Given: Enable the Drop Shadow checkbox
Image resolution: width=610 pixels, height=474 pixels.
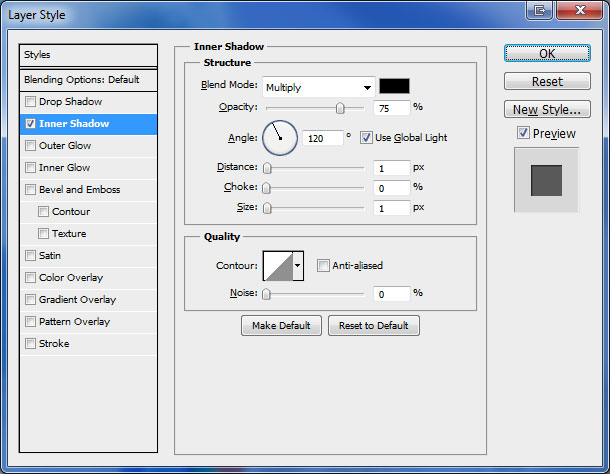Looking at the screenshot, I should (x=31, y=102).
